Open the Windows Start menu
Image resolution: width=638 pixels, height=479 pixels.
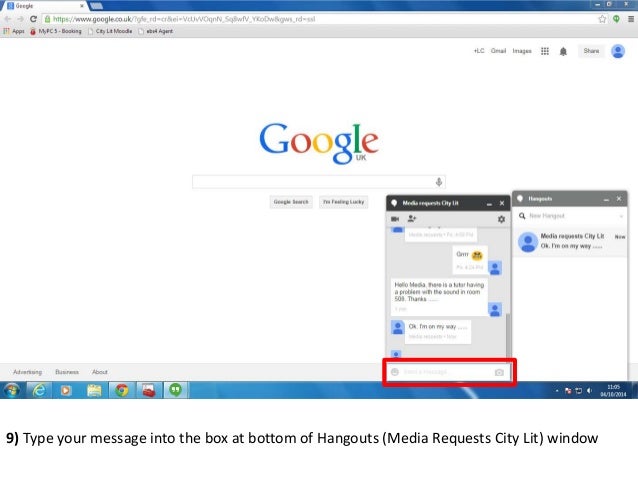tap(12, 390)
